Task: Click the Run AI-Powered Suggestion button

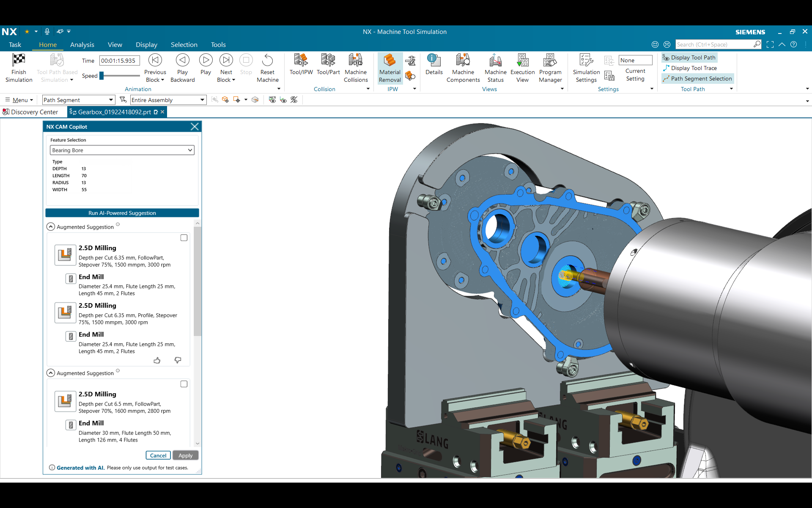Action: click(122, 213)
